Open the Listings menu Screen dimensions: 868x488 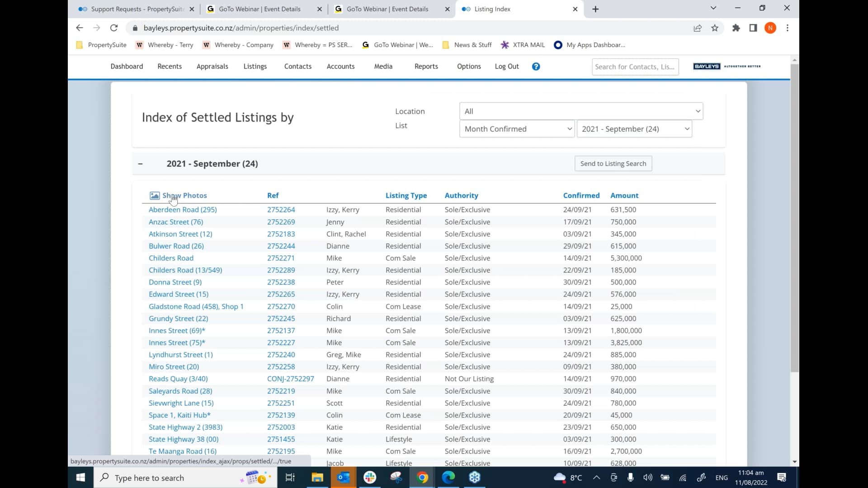[x=255, y=66]
